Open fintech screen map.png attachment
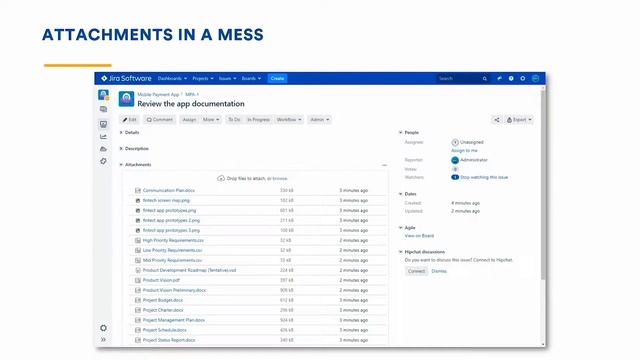This screenshot has height=360, width=640. 166,200
